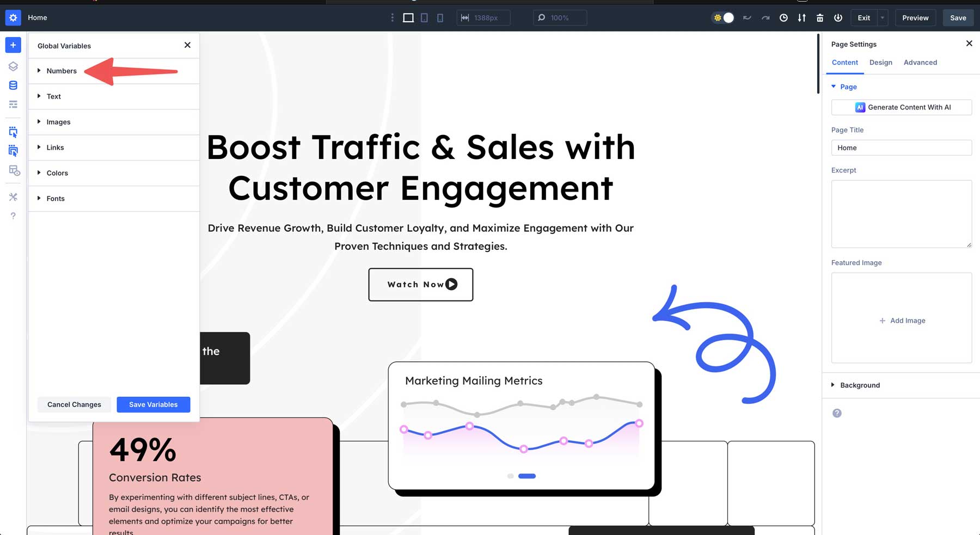The height and width of the screenshot is (535, 980).
Task: Select the phone preview icon
Action: click(x=439, y=17)
